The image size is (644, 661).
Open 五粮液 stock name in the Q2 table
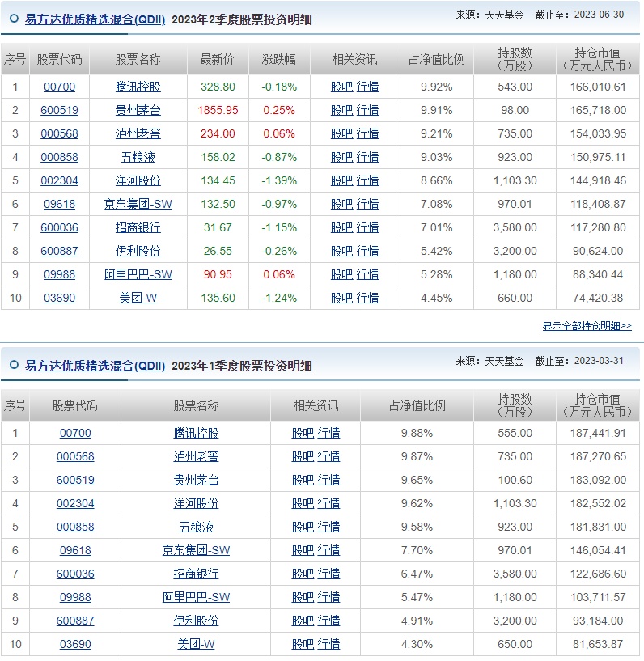tap(138, 157)
